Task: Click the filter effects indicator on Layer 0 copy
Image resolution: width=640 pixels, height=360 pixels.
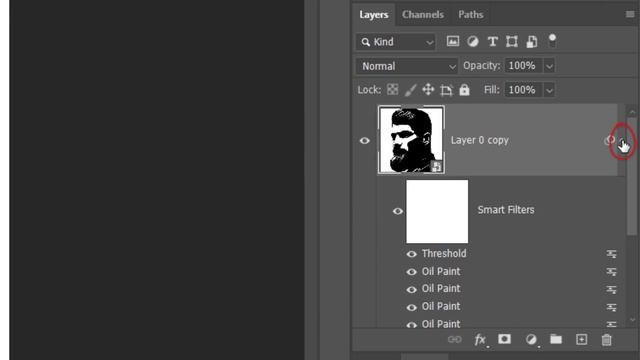Action: click(609, 140)
